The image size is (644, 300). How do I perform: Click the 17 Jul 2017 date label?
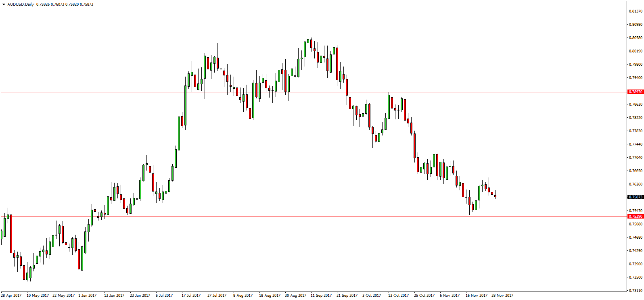(191, 296)
